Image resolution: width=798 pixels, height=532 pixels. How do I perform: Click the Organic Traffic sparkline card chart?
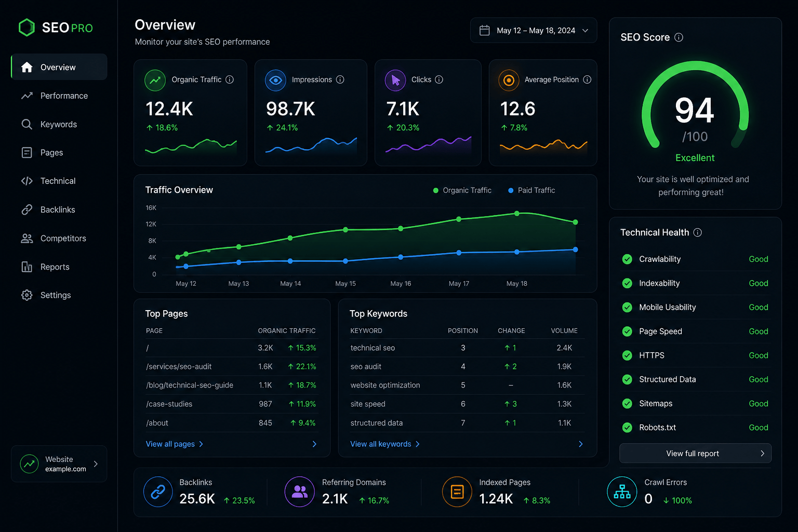(x=191, y=147)
